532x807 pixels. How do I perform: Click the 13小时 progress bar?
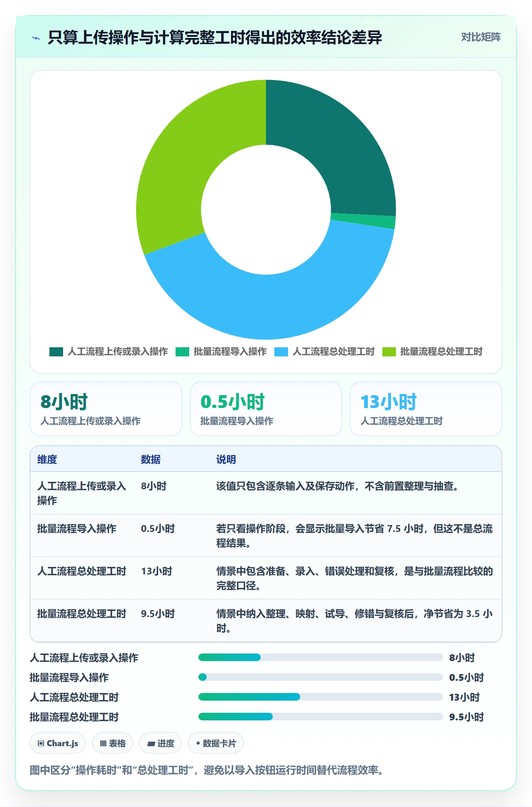(321, 697)
